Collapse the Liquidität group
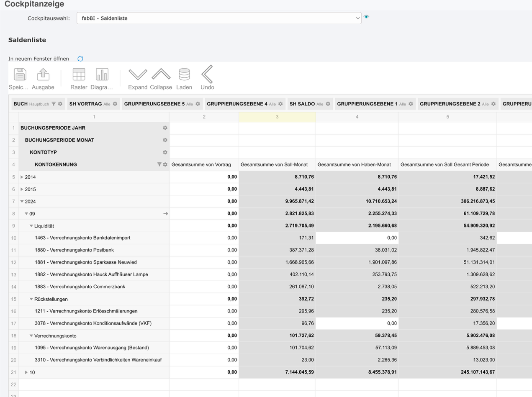The width and height of the screenshot is (532, 397). coord(31,226)
